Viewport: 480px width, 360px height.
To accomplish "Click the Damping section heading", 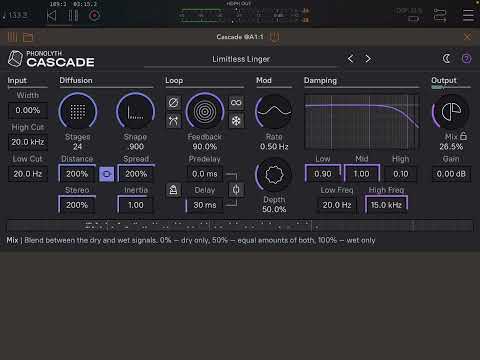I will point(320,80).
